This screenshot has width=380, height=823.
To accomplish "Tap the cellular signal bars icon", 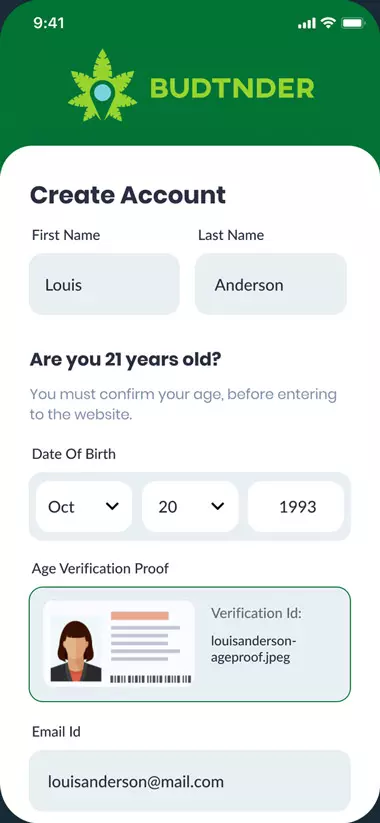I will click(307, 23).
